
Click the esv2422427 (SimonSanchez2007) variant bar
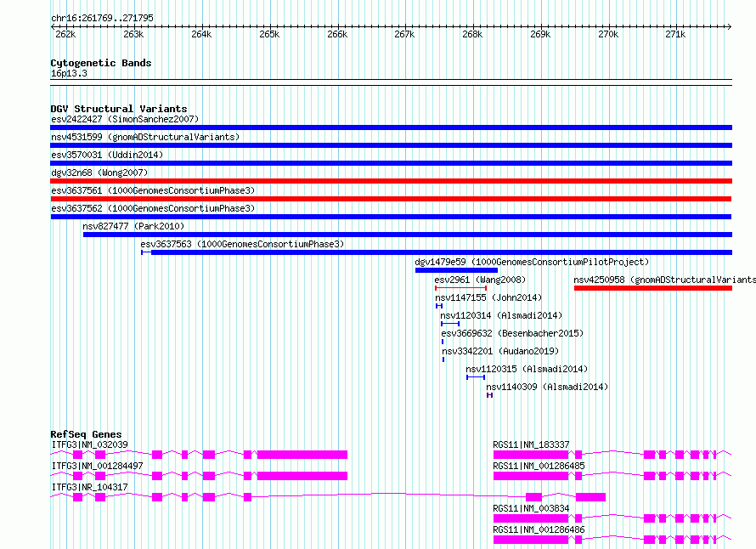[391, 127]
